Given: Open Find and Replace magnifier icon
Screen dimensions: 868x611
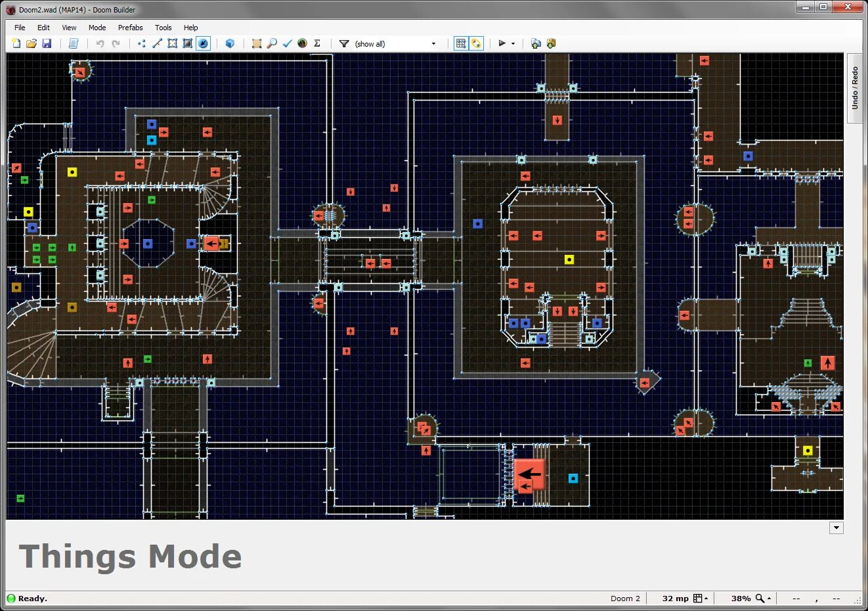Looking at the screenshot, I should point(272,43).
